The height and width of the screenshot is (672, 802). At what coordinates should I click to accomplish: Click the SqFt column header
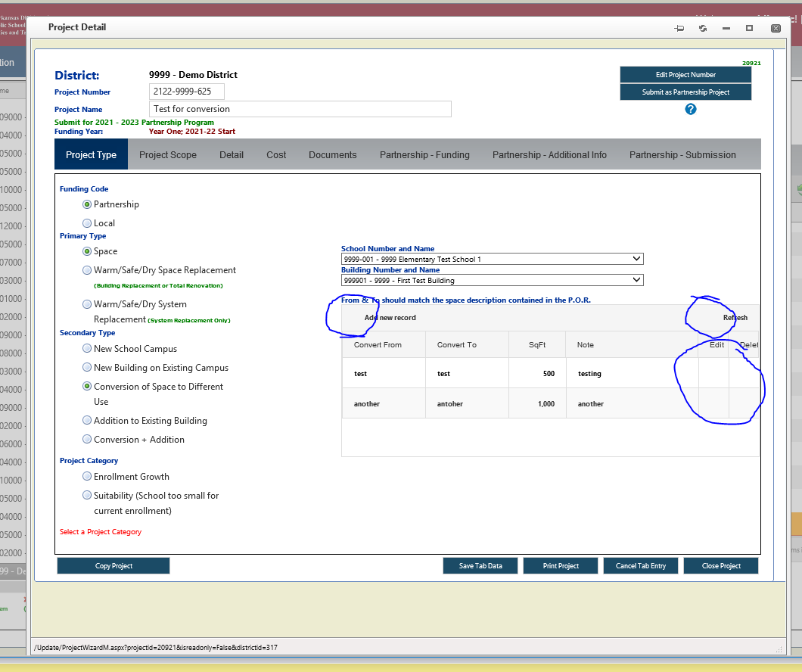click(537, 344)
